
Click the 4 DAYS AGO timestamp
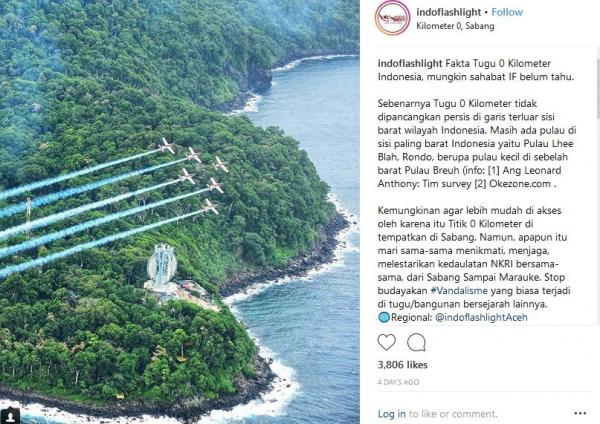point(398,382)
